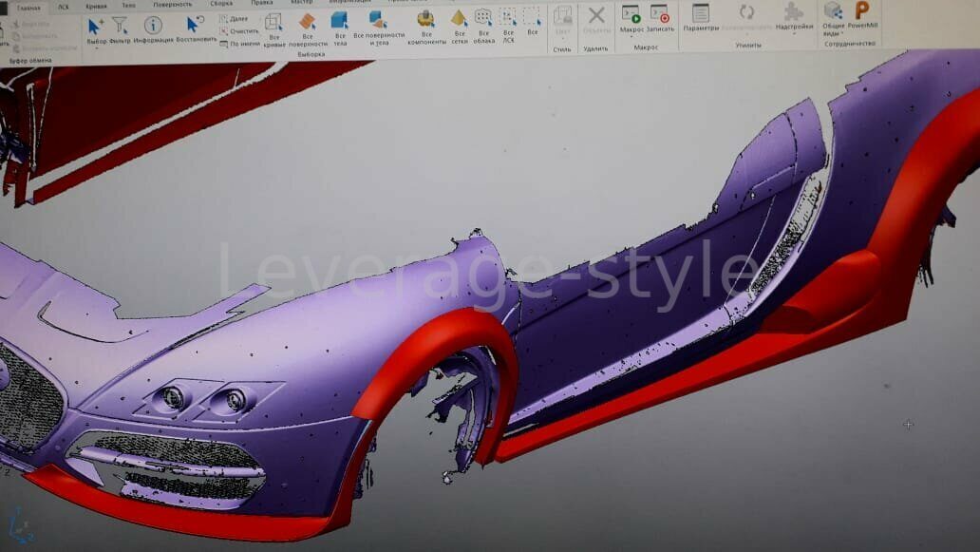Click the По имени select button
Image resolution: width=980 pixels, height=552 pixels.
pos(241,43)
